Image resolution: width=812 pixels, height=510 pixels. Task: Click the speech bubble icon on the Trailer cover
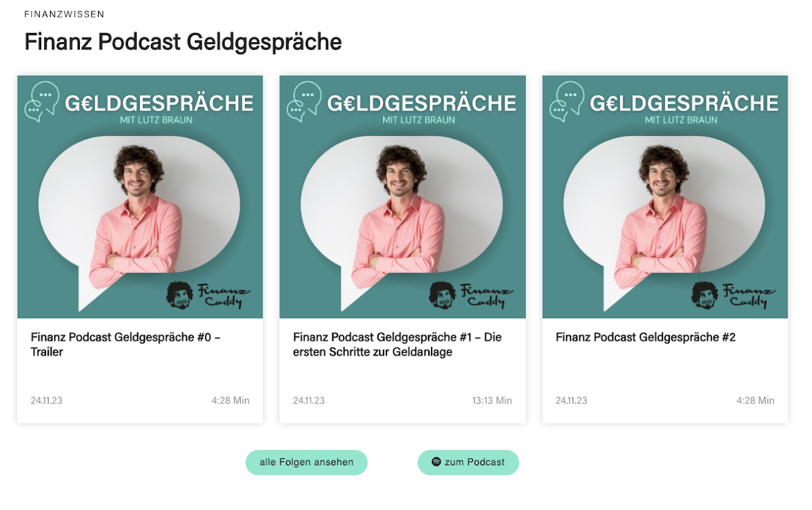[42, 101]
